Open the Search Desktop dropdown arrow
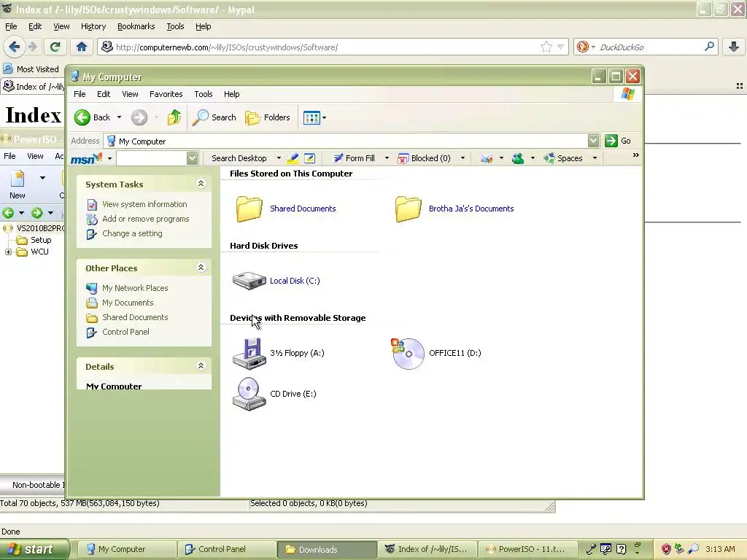This screenshot has width=747, height=560. coord(279,158)
